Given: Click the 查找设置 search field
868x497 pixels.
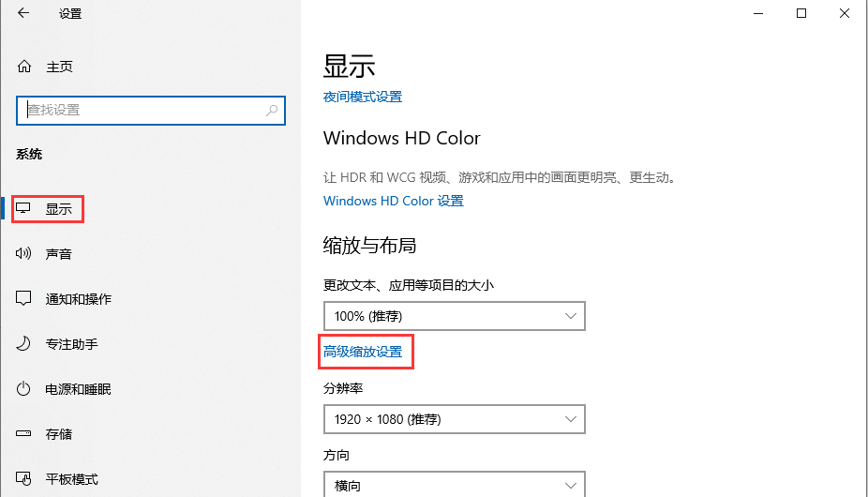Looking at the screenshot, I should coord(141,110).
